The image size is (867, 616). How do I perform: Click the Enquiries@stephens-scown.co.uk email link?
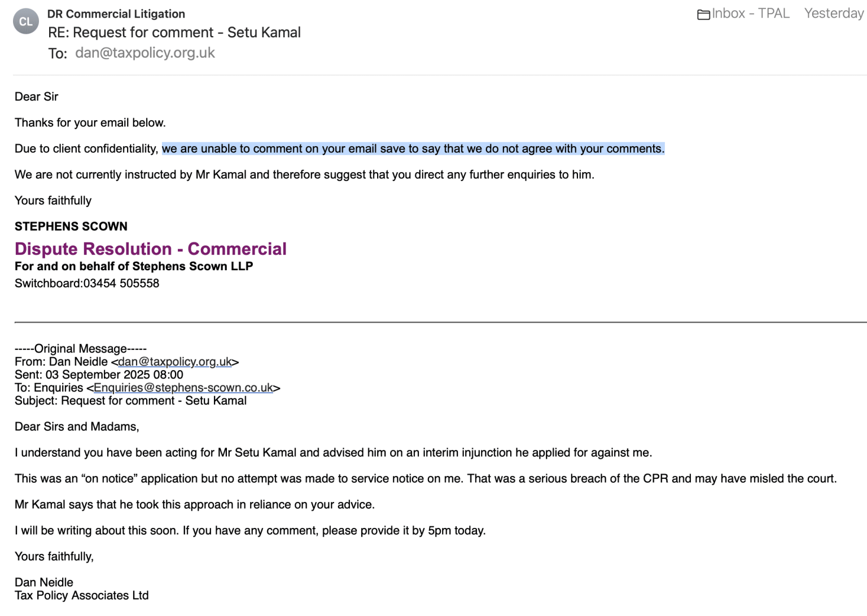[x=183, y=388]
